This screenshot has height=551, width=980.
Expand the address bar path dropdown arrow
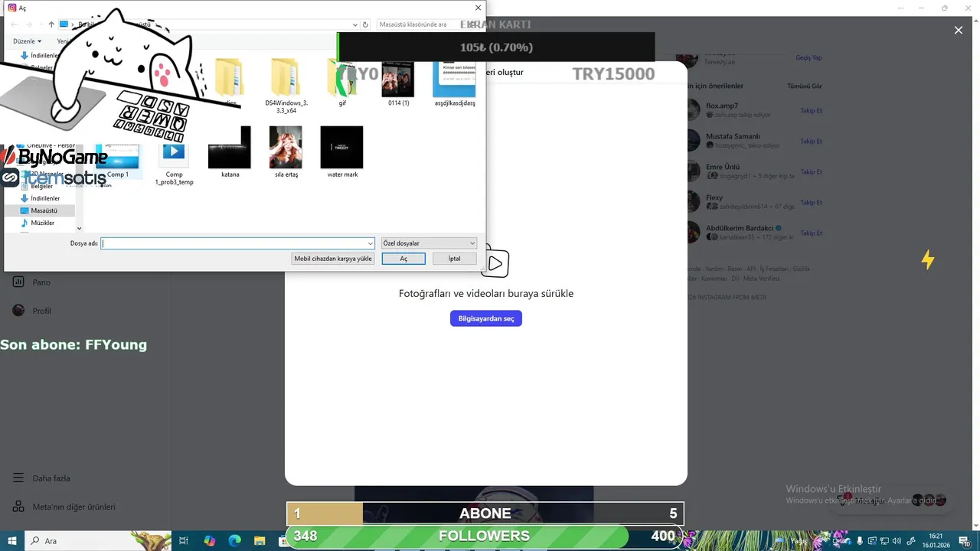(x=355, y=24)
